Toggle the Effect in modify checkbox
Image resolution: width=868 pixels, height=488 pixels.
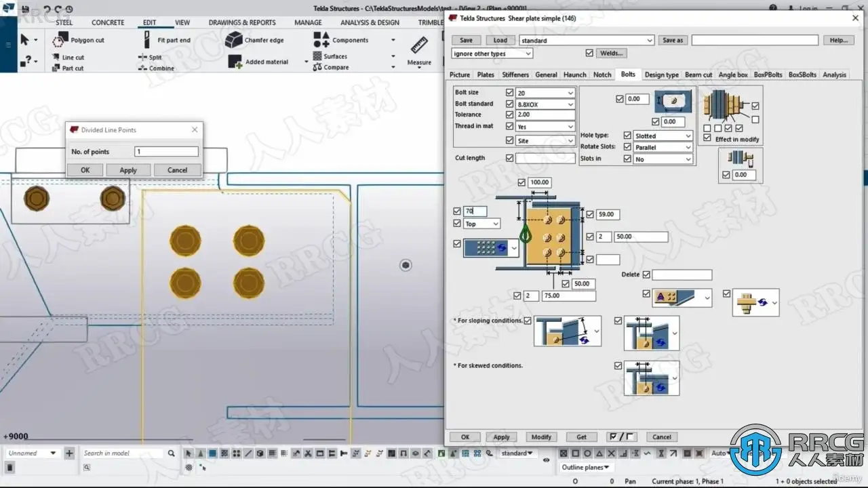click(x=708, y=139)
